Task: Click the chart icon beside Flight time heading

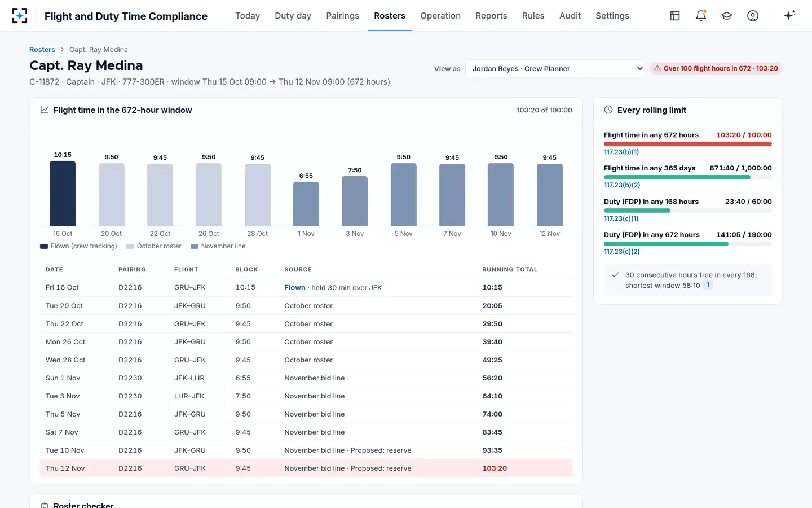Action: pyautogui.click(x=45, y=110)
